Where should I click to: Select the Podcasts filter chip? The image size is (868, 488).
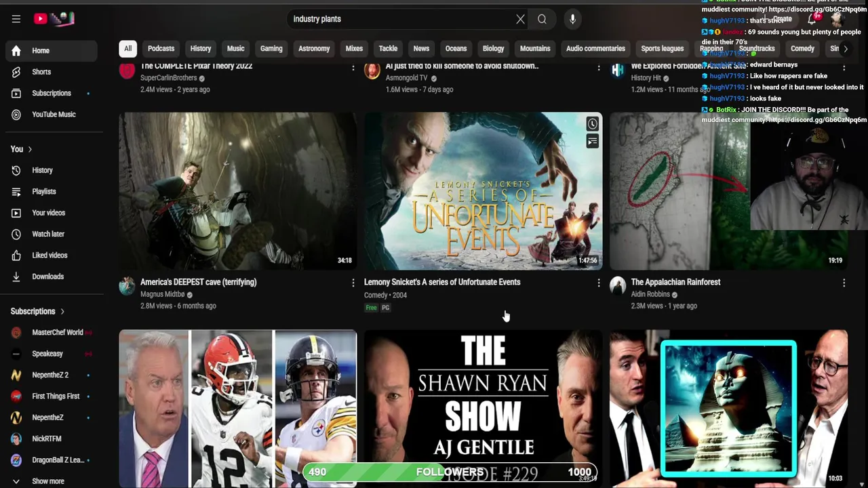161,49
